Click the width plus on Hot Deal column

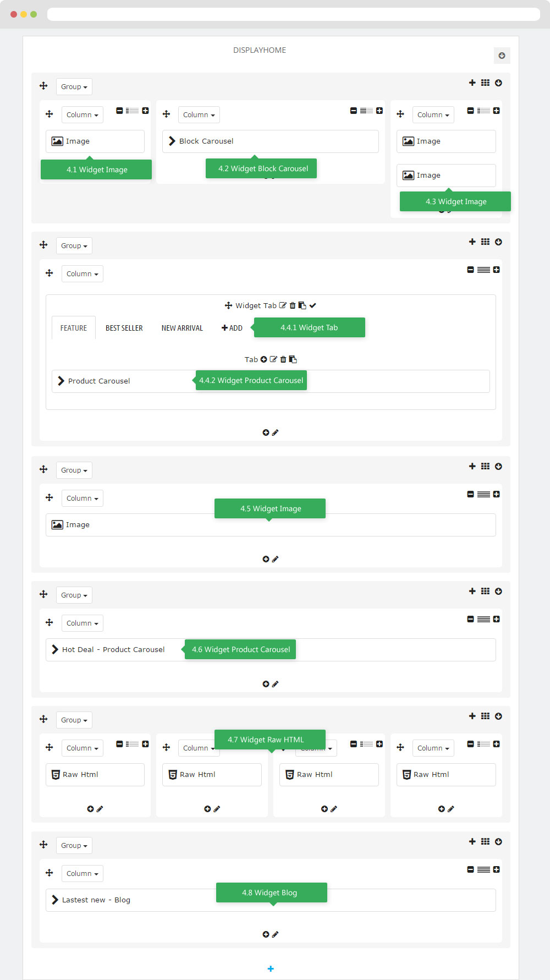(496, 619)
